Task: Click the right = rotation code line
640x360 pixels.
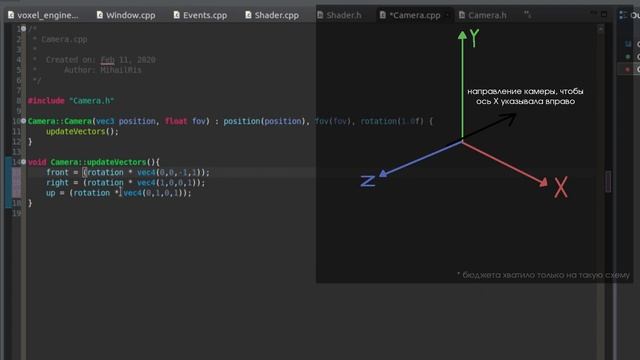Action: tap(126, 182)
